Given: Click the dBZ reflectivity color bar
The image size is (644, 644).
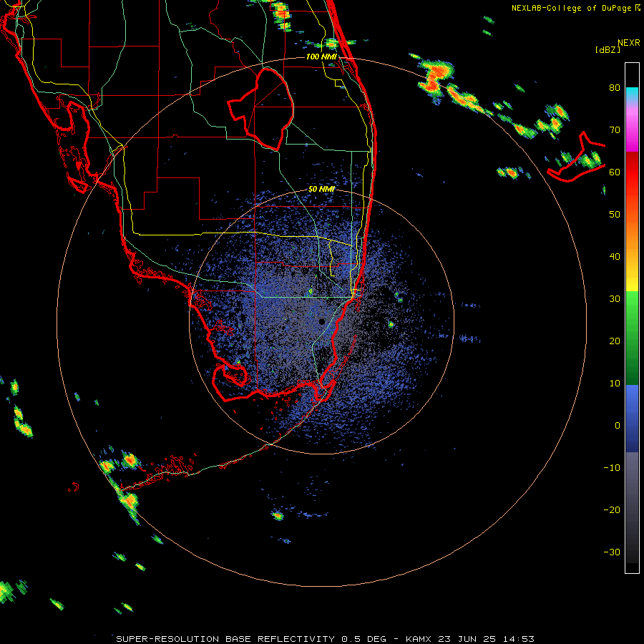Looking at the screenshot, I should (632, 318).
